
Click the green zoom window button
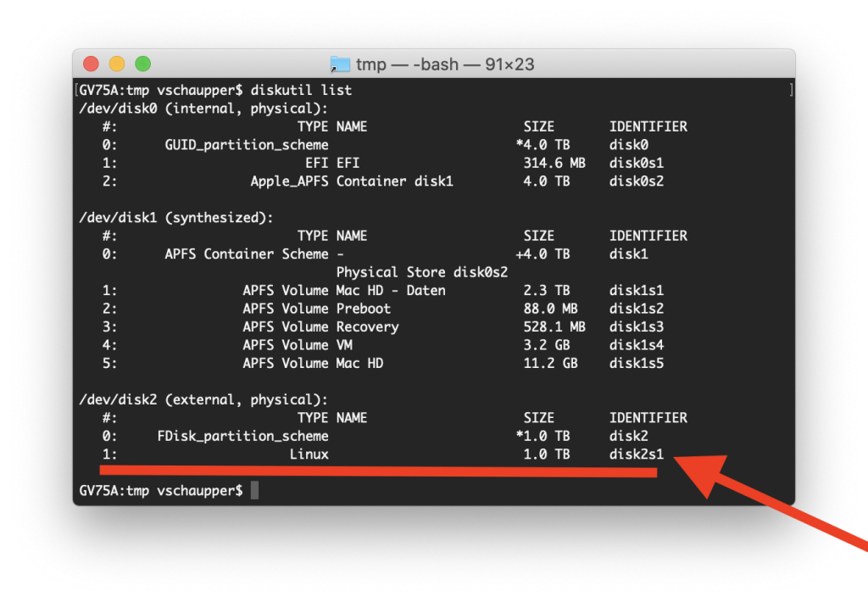pos(142,64)
